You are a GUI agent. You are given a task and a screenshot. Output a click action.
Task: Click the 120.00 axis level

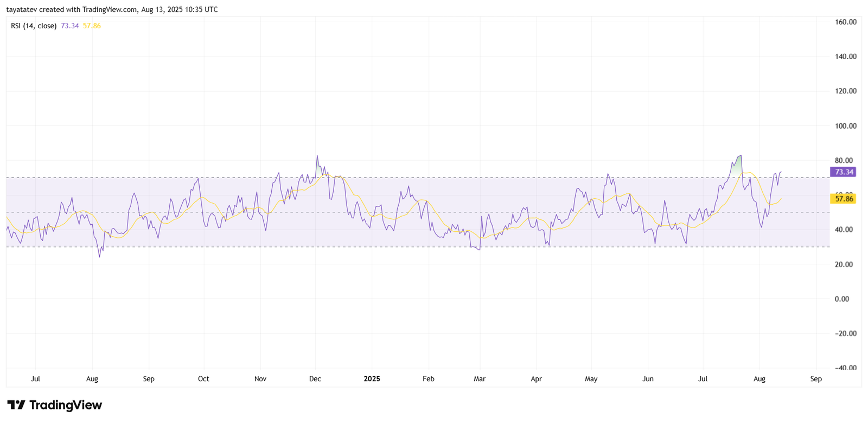pos(846,91)
